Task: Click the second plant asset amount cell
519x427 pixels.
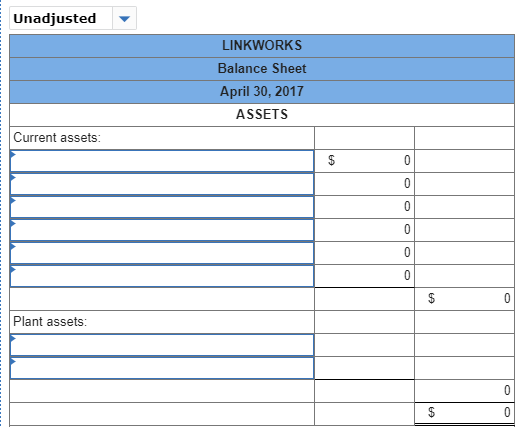Action: pos(364,368)
